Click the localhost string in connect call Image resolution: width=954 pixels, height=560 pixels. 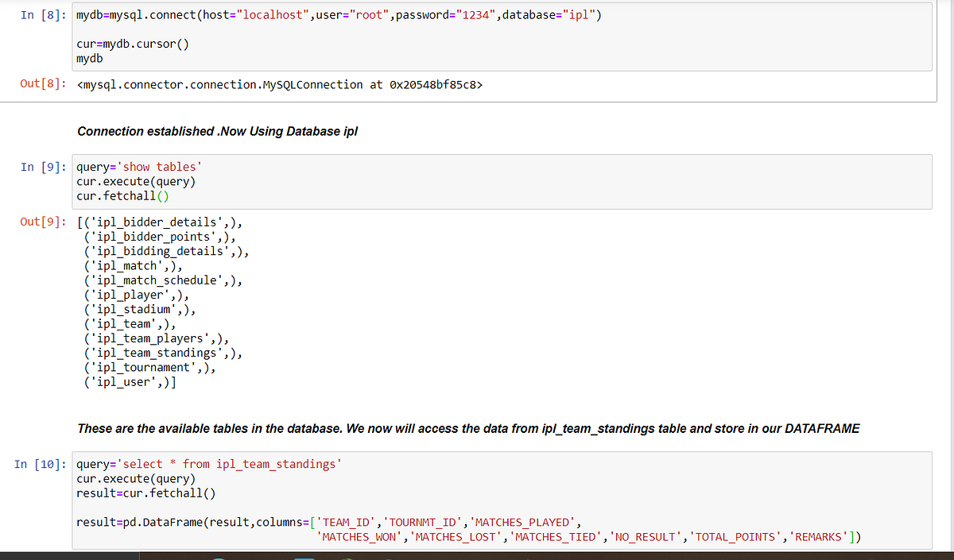click(267, 14)
